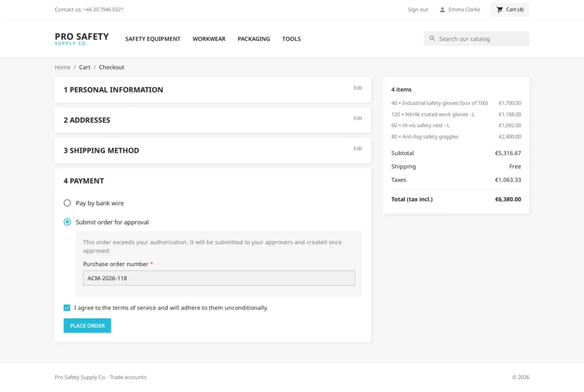Viewport: 584px width, 392px height.
Task: Open the Tools menu
Action: (291, 39)
